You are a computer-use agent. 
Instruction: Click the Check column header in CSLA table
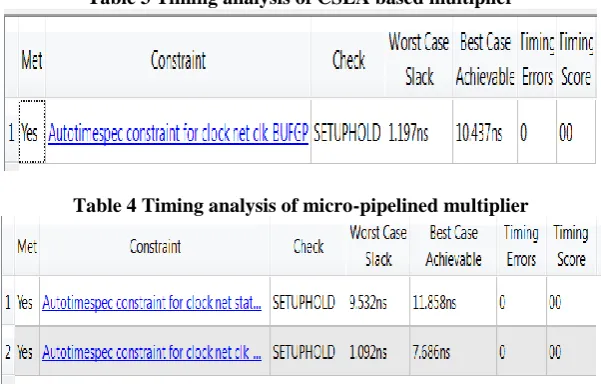pos(349,61)
